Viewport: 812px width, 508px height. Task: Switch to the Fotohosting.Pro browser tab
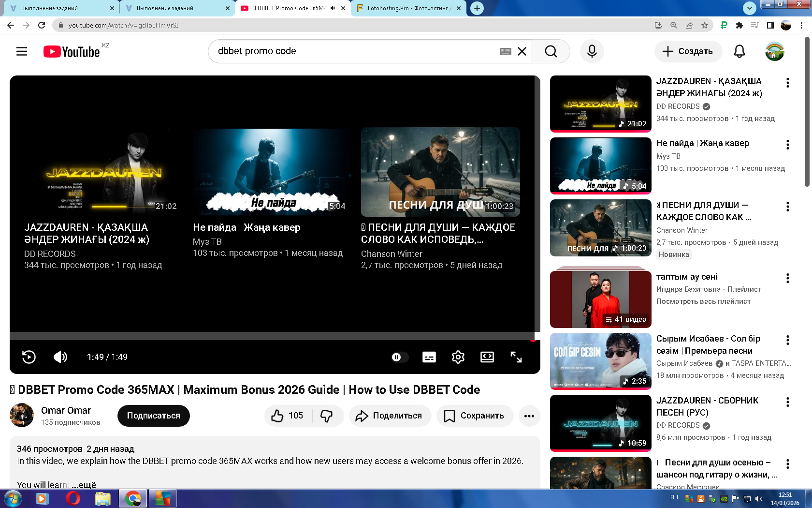coord(408,8)
